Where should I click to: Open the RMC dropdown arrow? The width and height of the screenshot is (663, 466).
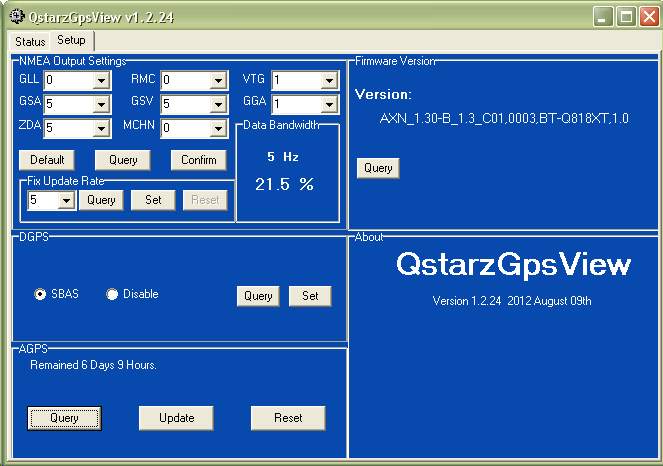(218, 80)
